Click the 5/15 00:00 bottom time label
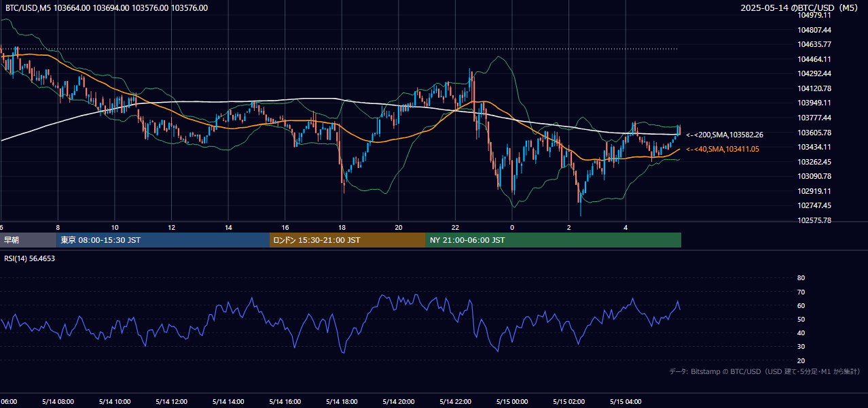The height and width of the screenshot is (408, 868). 512,402
